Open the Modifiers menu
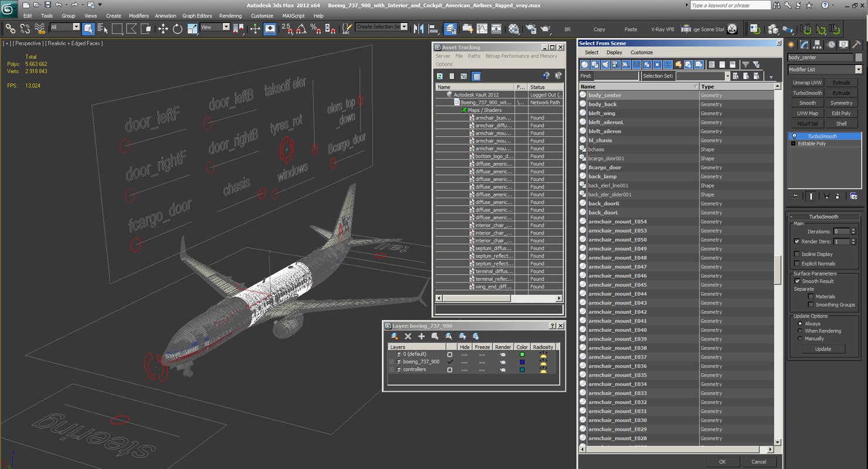868x469 pixels. [139, 16]
